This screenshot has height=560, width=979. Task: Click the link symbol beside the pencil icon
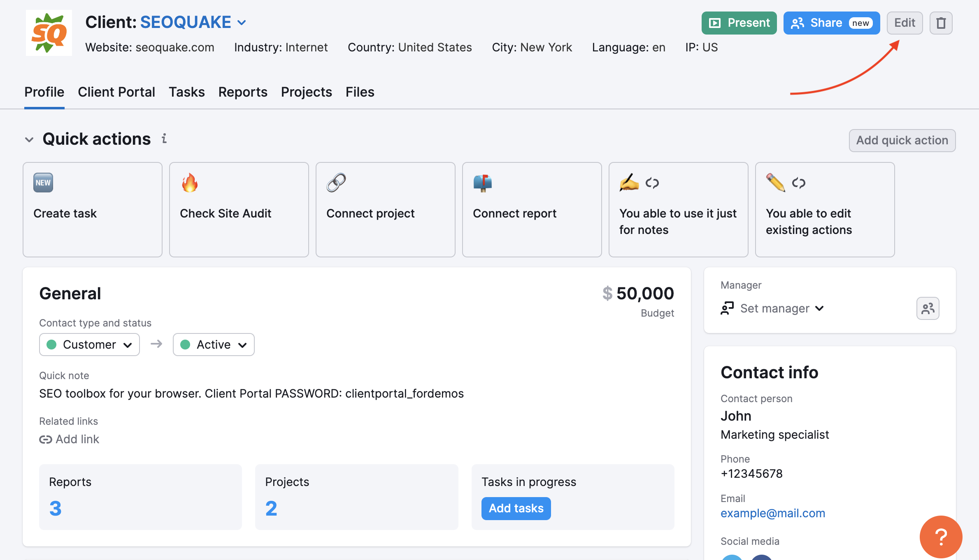(x=799, y=183)
